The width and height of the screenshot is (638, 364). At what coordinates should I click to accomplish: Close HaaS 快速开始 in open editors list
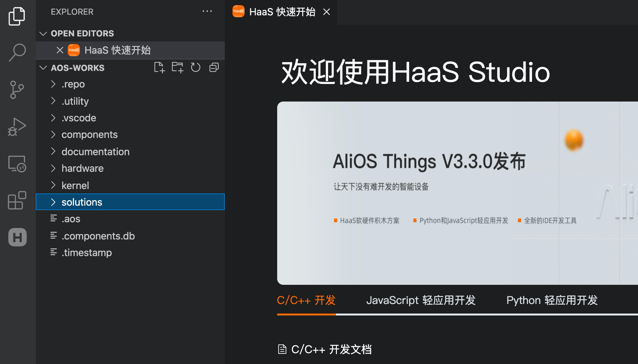point(60,50)
